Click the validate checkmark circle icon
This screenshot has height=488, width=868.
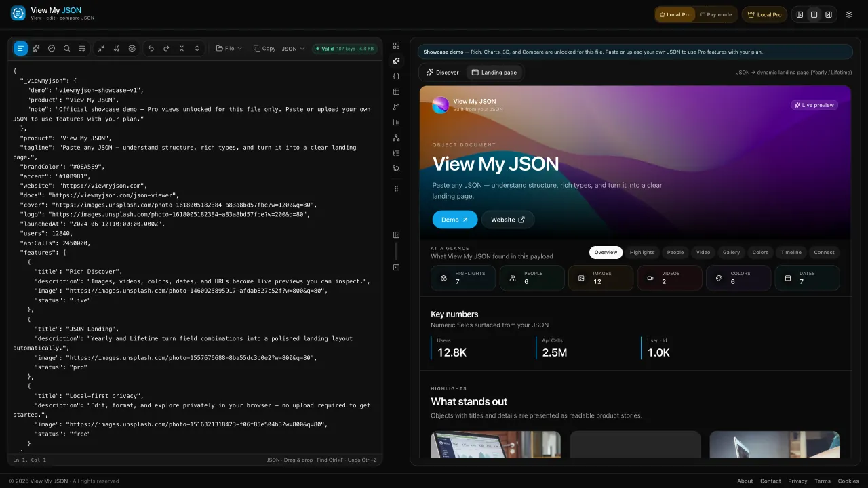tap(52, 48)
